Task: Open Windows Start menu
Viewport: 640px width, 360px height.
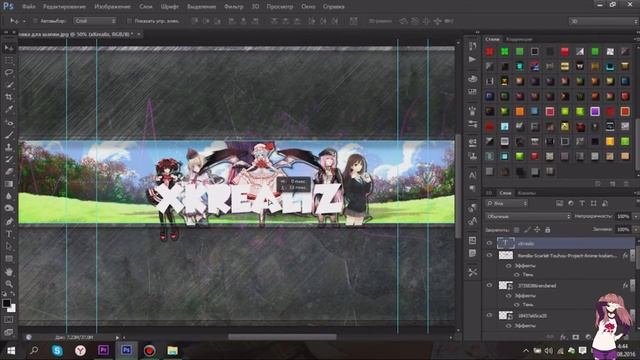Action: click(11, 350)
